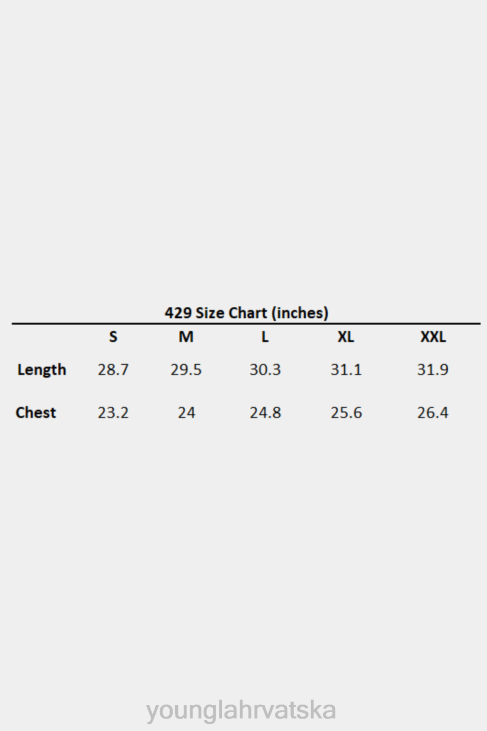
Task: Select the XXL size column header
Action: pos(433,337)
